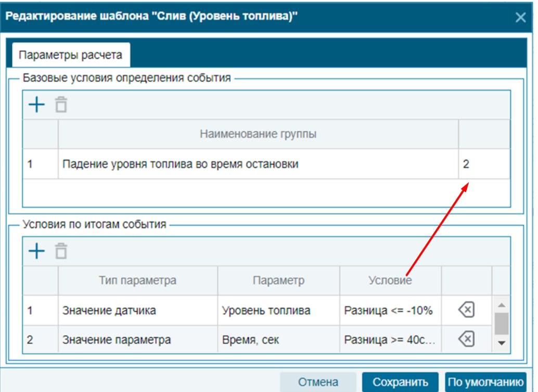
Task: Delete selected group in base event conditions
Action: point(61,105)
